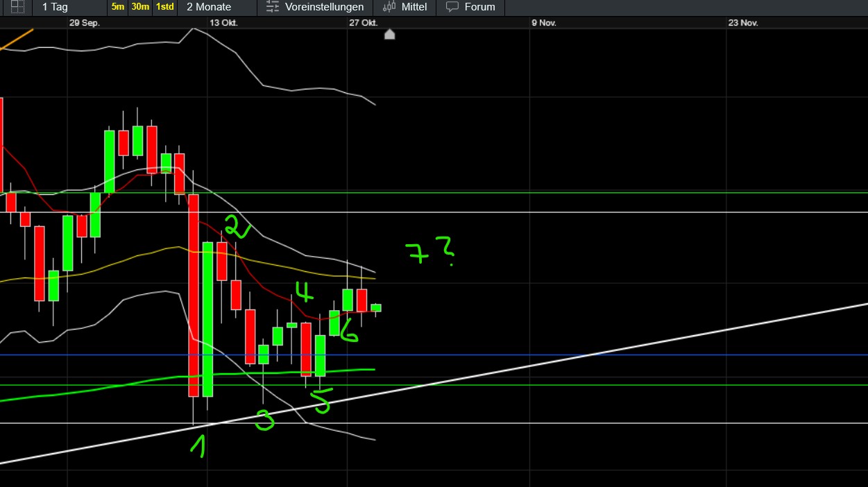Viewport: 868px width, 487px height.
Task: Click the handwritten green number 1
Action: (198, 445)
